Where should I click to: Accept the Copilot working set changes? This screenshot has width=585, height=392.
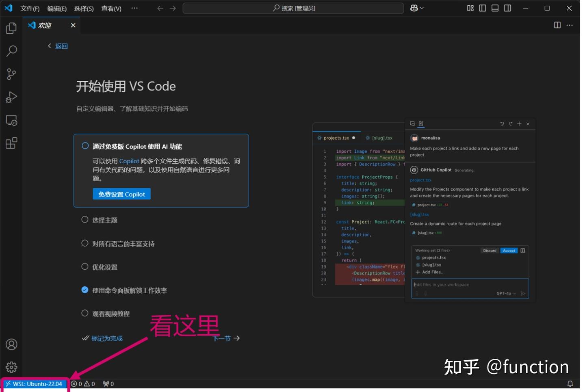509,250
